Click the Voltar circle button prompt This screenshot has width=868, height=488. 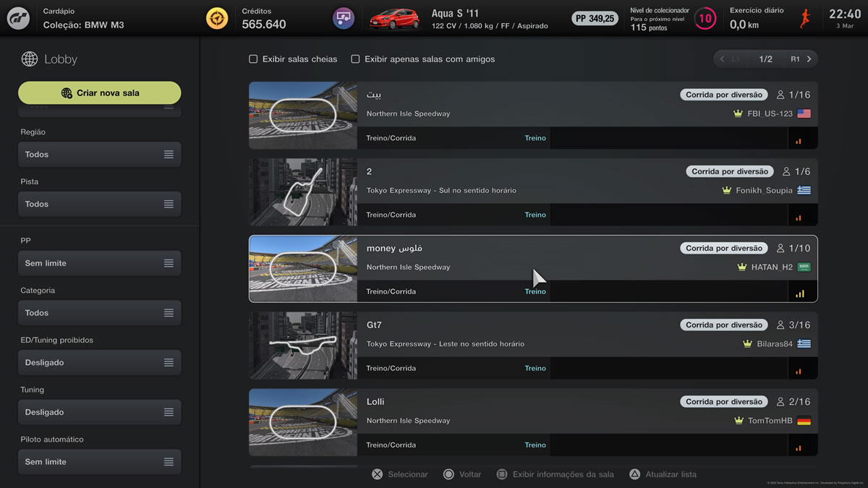coord(462,474)
